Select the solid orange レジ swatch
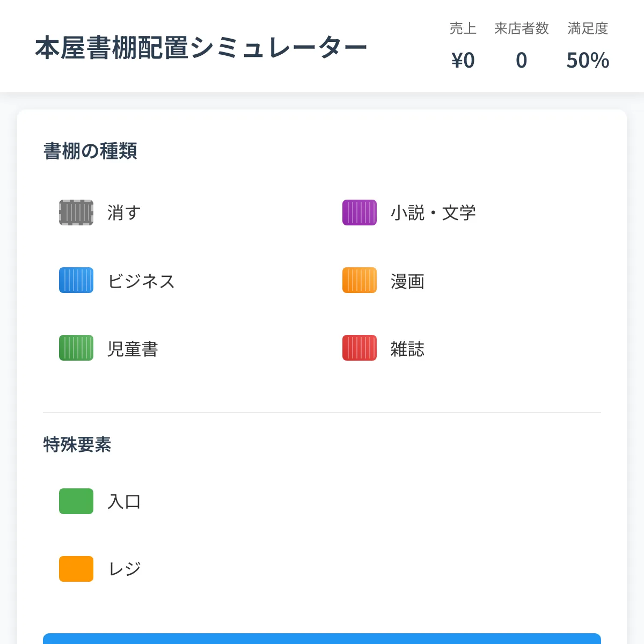This screenshot has width=644, height=644. pos(76,569)
